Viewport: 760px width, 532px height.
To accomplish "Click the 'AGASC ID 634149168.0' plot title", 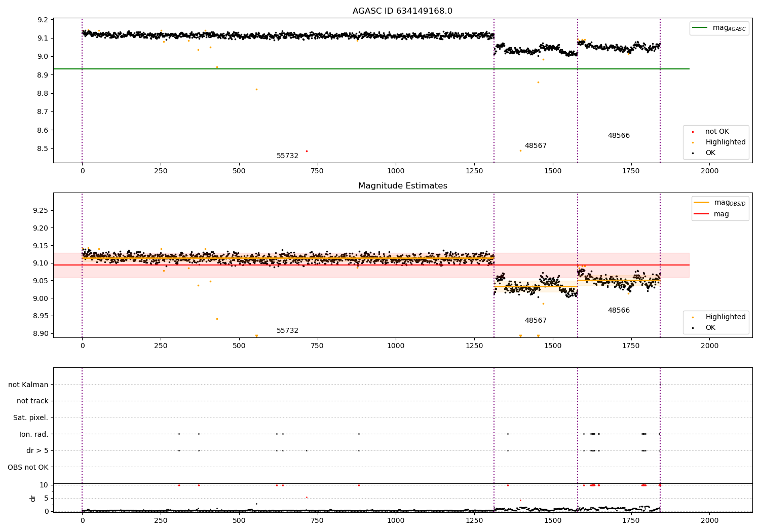I will point(402,11).
